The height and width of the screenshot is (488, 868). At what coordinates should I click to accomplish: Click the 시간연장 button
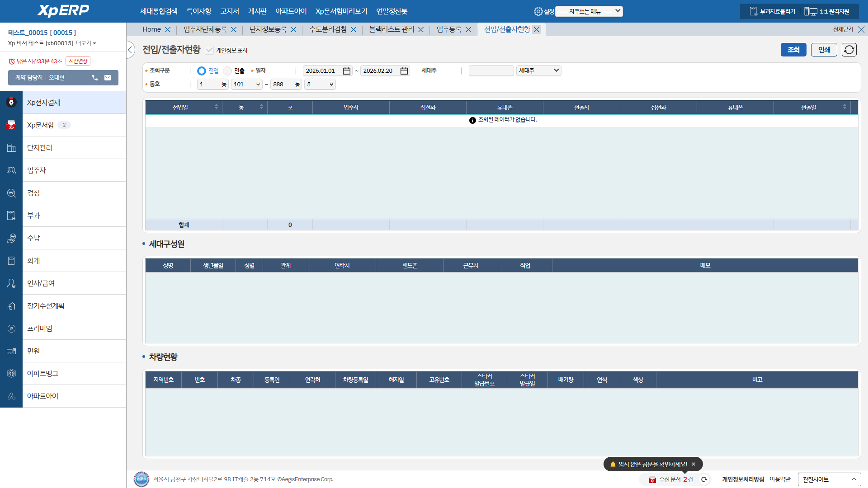point(78,61)
